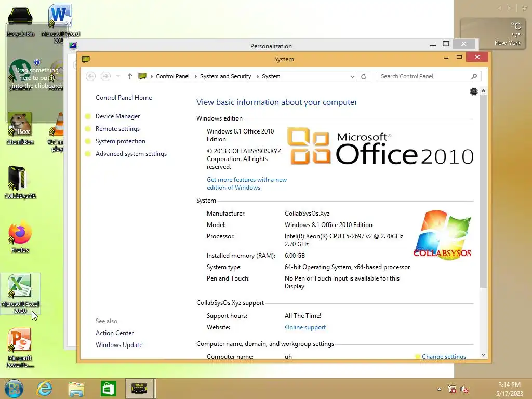Open Internet Explorer from taskbar

pyautogui.click(x=45, y=389)
